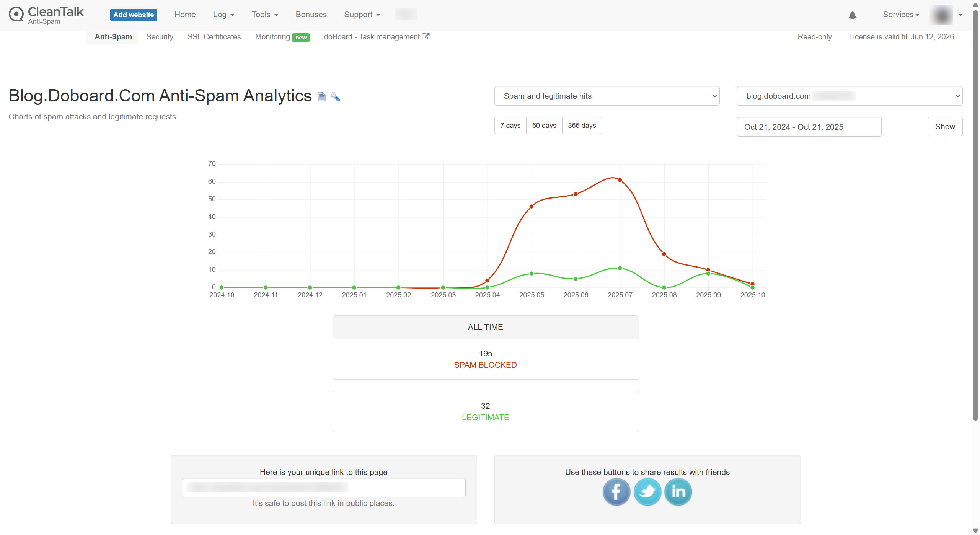This screenshot has height=535, width=980.
Task: Click the date range input field
Action: point(809,127)
